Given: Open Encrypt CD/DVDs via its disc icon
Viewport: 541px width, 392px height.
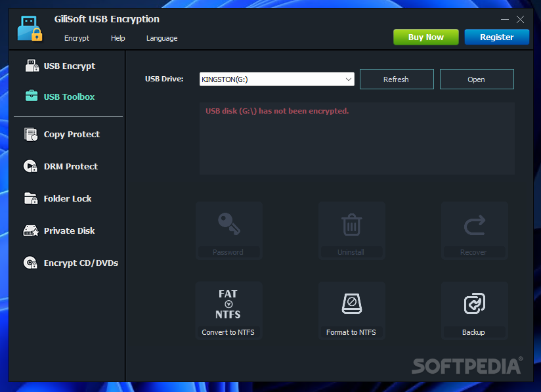Looking at the screenshot, I should point(30,263).
